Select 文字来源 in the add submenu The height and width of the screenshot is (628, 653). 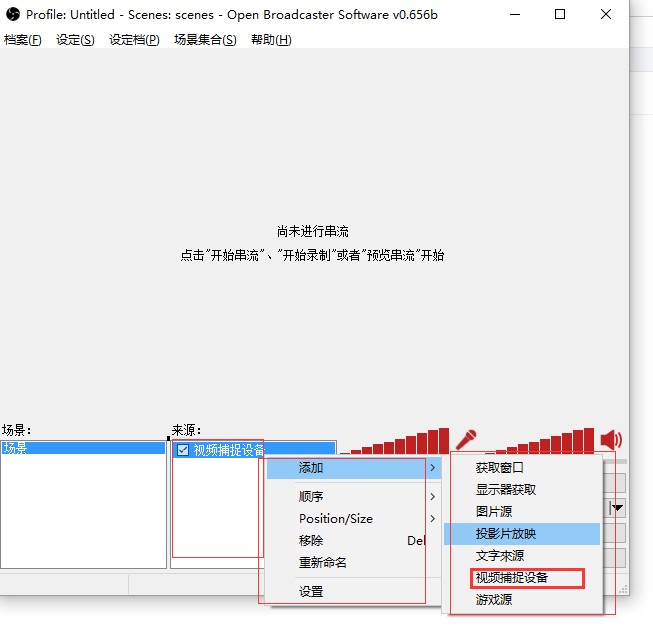pyautogui.click(x=522, y=556)
